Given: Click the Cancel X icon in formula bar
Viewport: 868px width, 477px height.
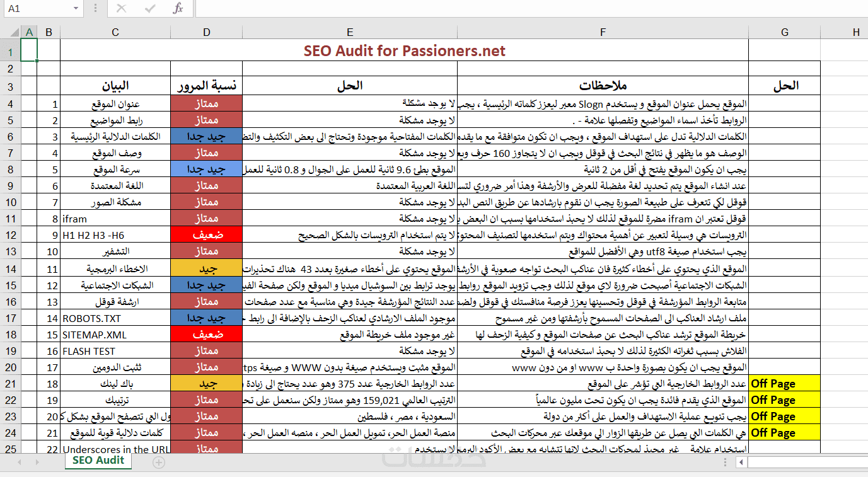Looking at the screenshot, I should click(x=121, y=9).
